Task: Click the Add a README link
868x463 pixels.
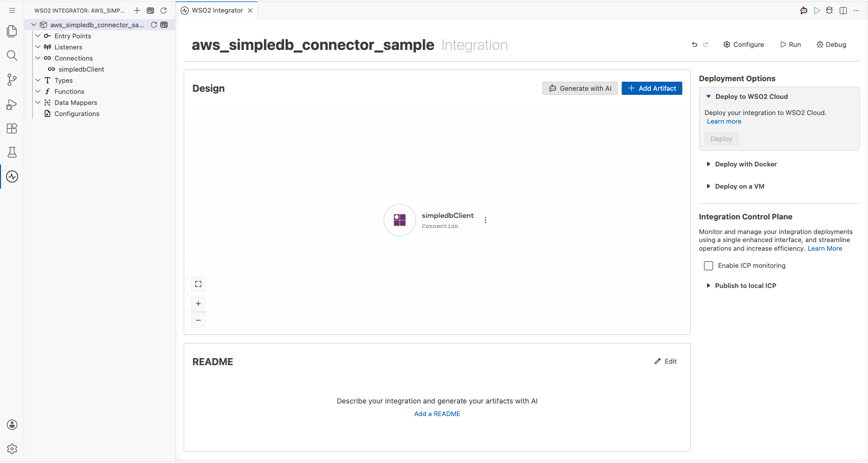Action: tap(437, 414)
